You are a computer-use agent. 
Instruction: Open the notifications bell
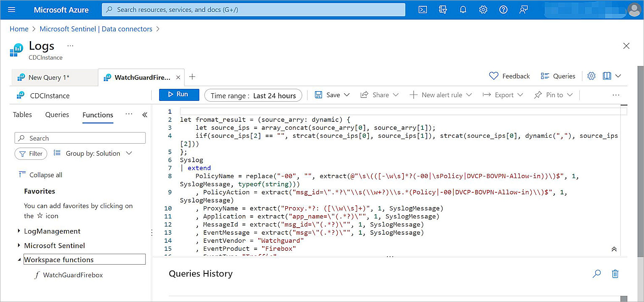(x=463, y=9)
